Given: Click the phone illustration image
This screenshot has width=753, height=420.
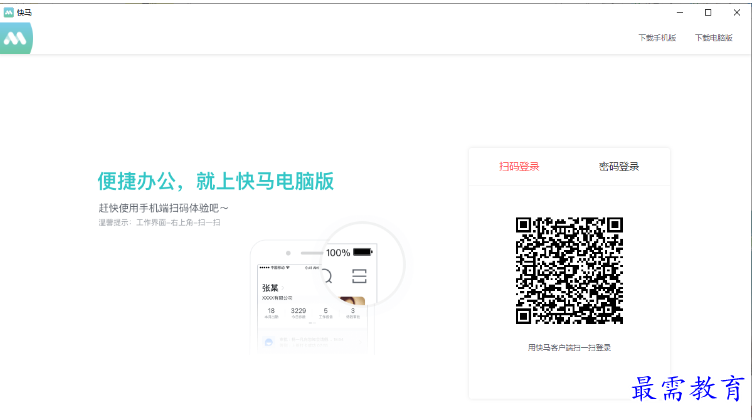Looking at the screenshot, I should tap(327, 288).
